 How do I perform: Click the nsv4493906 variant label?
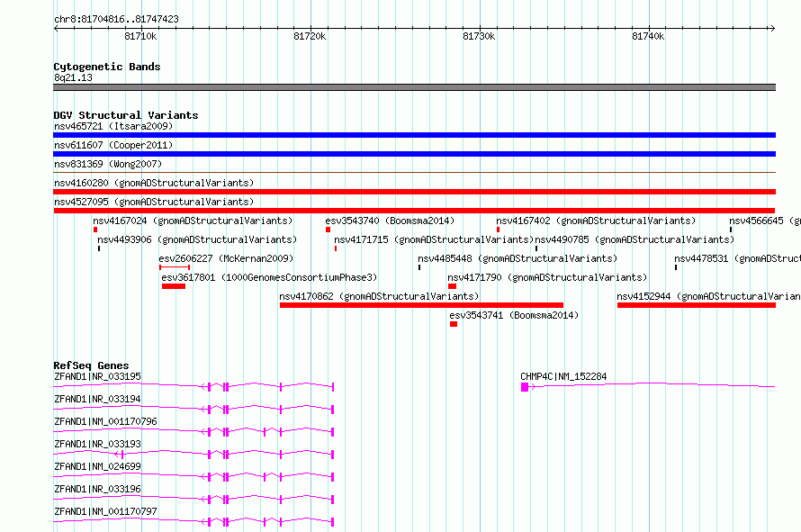click(197, 239)
